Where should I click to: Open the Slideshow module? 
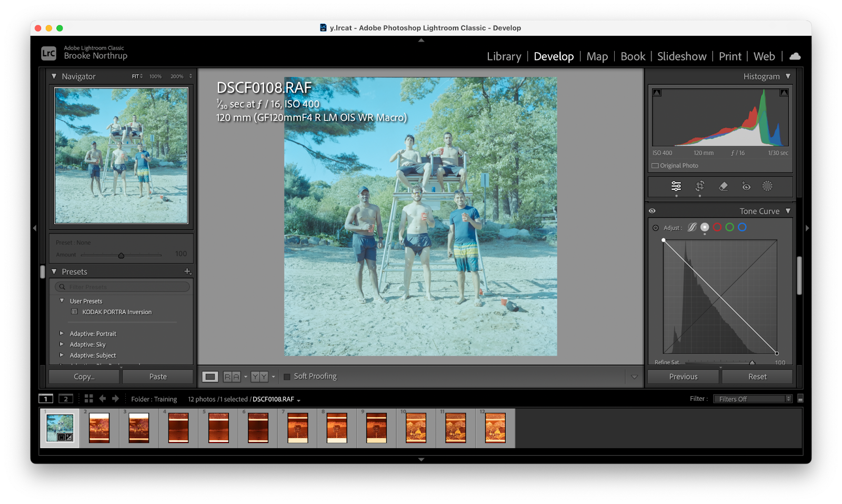(x=682, y=56)
